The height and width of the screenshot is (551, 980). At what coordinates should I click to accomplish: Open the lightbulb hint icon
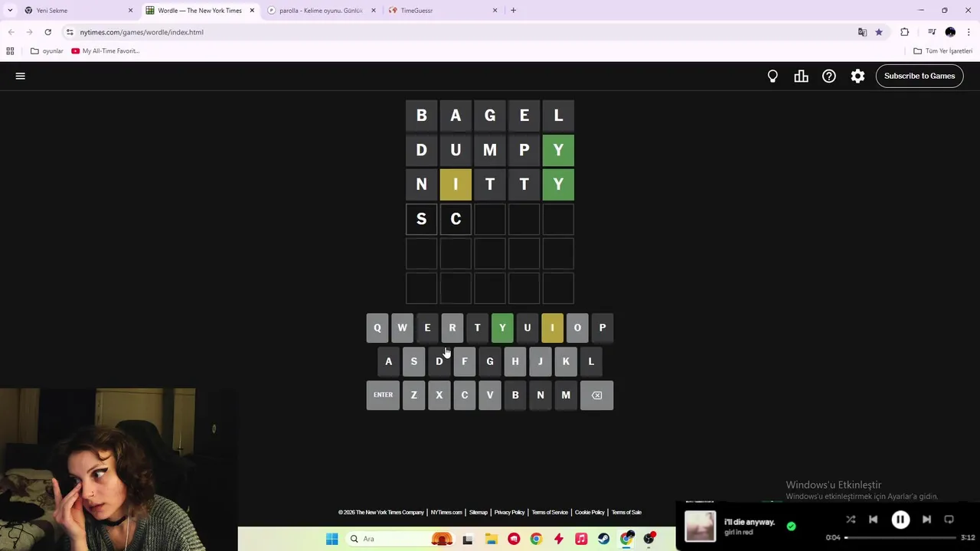[x=773, y=76]
